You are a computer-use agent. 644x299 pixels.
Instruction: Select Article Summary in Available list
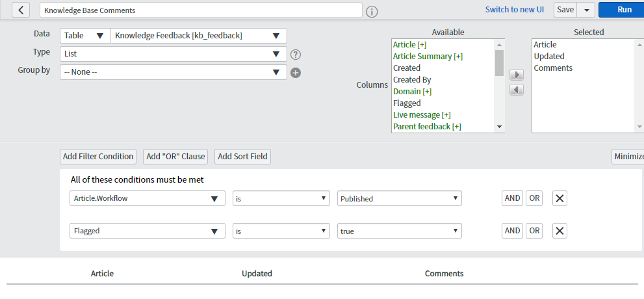[428, 57]
